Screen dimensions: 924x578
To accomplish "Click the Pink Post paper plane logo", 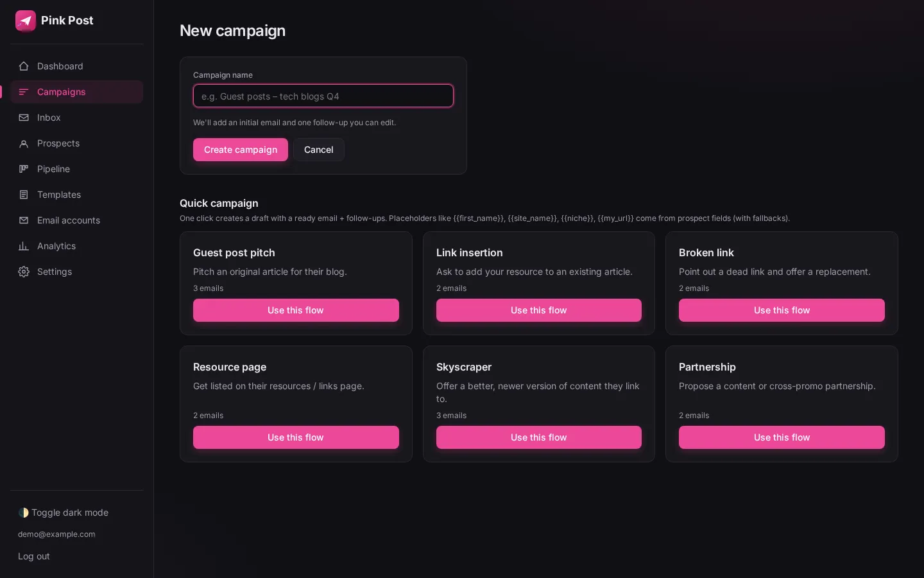I will [26, 21].
